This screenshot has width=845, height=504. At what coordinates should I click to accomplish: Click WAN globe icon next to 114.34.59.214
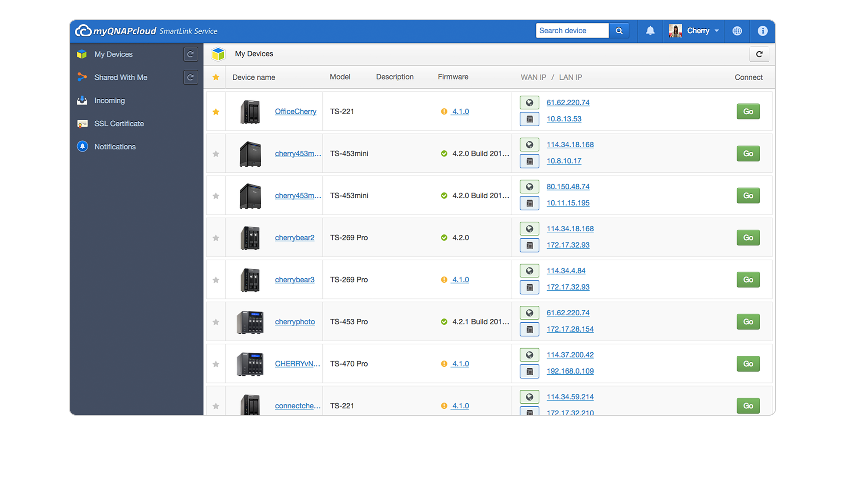point(529,397)
